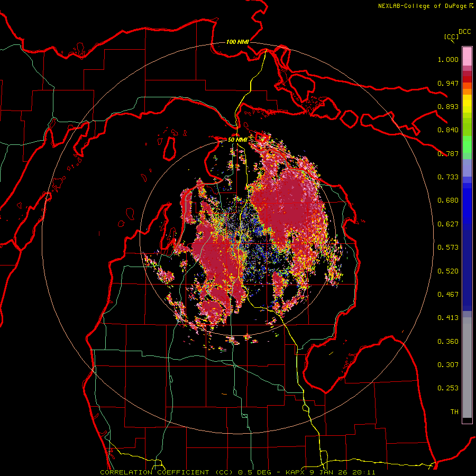Click the 0.680 legend value
The width and height of the screenshot is (476, 476).
coord(448,200)
